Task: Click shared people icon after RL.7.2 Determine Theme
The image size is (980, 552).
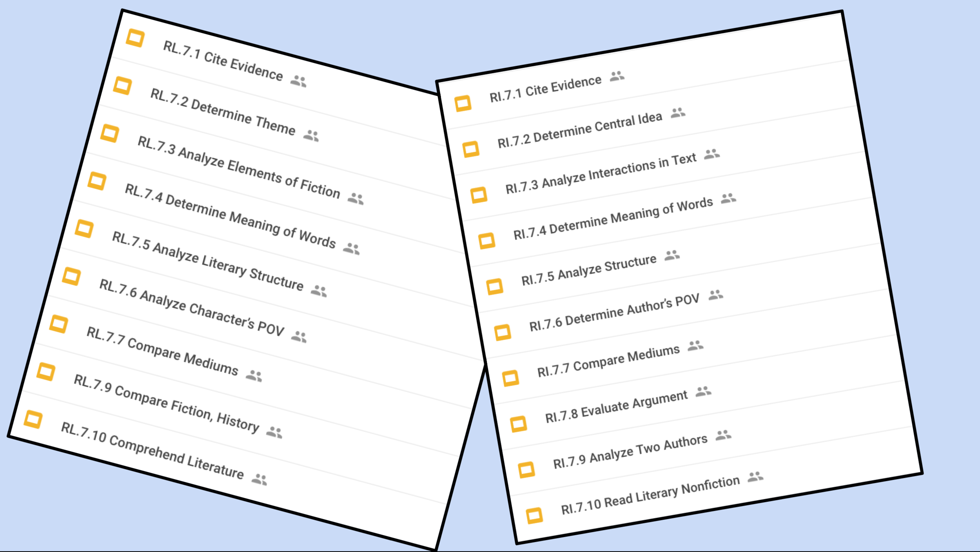Action: tap(311, 136)
